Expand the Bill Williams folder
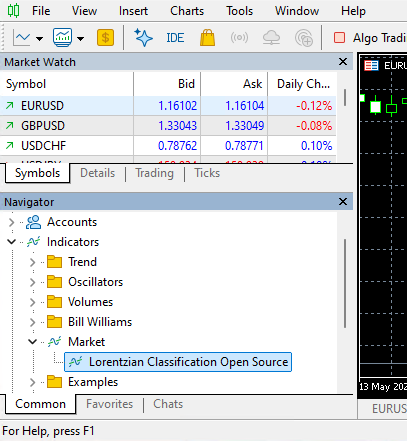Viewport: 407px width, 441px height. click(32, 322)
